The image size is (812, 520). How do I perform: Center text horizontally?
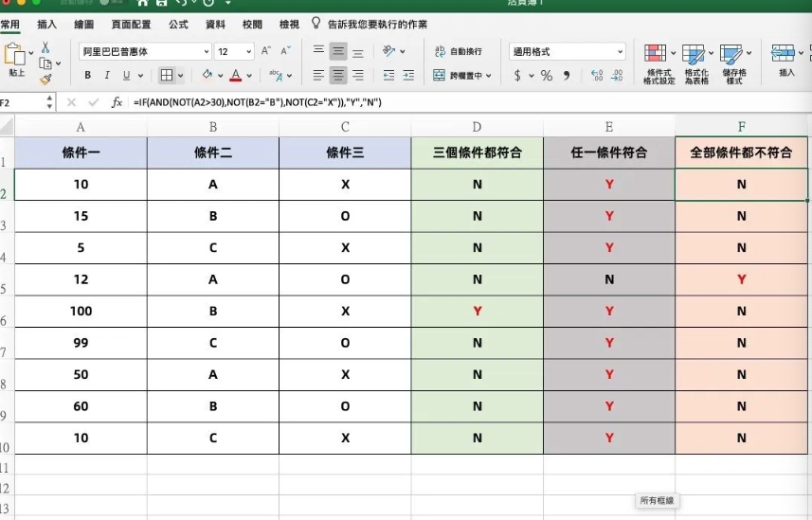(338, 76)
